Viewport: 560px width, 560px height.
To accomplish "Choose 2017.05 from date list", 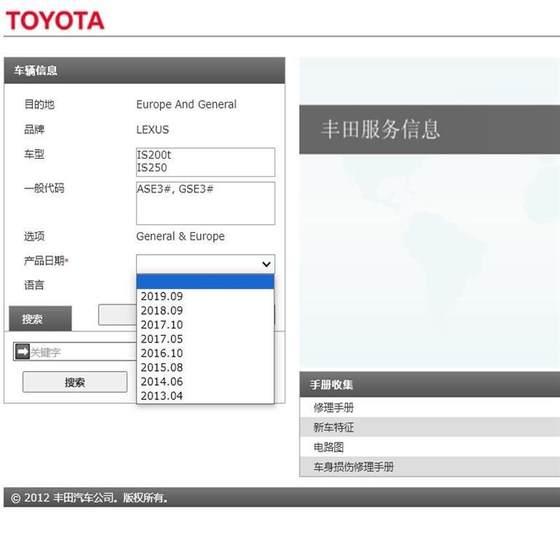I will (205, 339).
